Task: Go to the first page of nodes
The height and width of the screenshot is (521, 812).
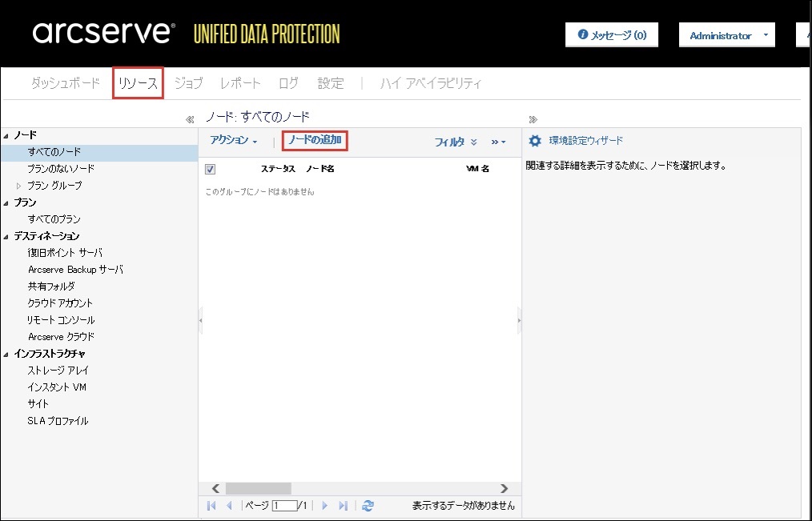Action: (x=211, y=506)
